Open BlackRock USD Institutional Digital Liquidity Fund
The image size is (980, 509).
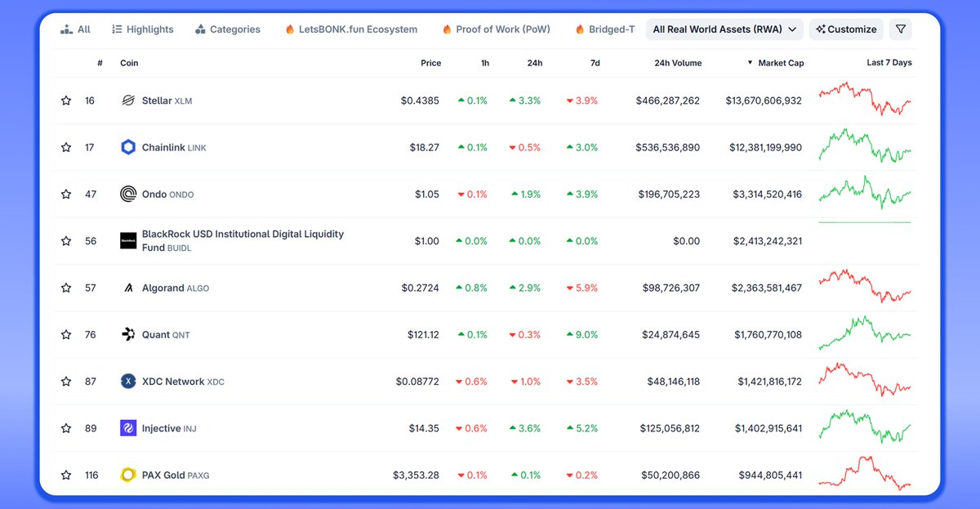tap(243, 241)
